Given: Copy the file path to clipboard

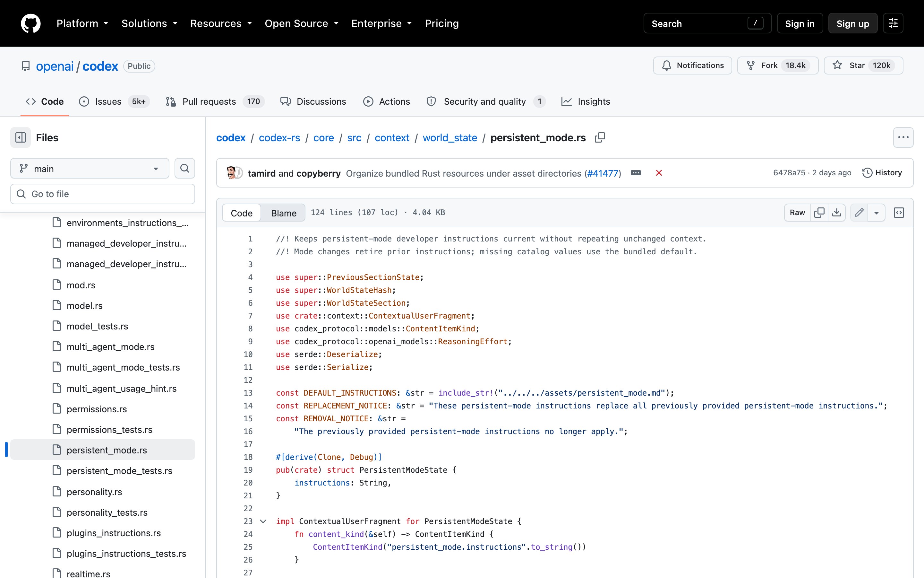Looking at the screenshot, I should (600, 138).
